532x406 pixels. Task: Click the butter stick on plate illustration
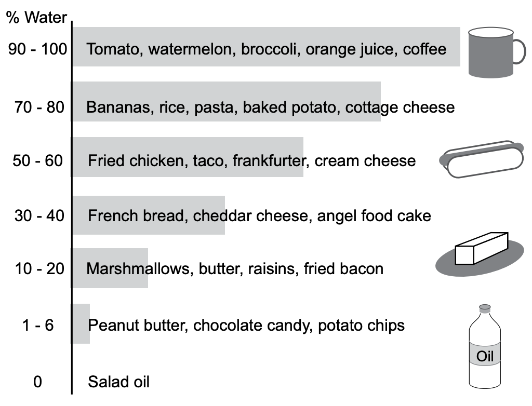pos(480,253)
